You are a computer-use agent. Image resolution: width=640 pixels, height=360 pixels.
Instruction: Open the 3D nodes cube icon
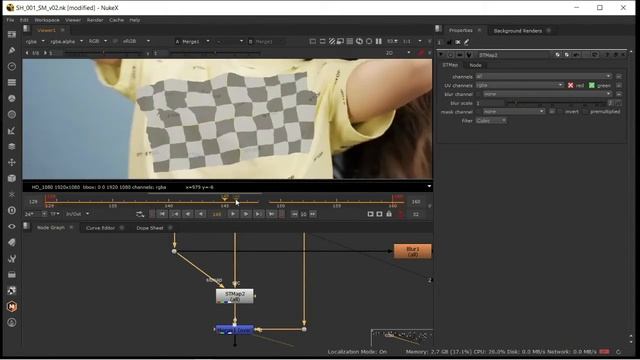click(12, 178)
